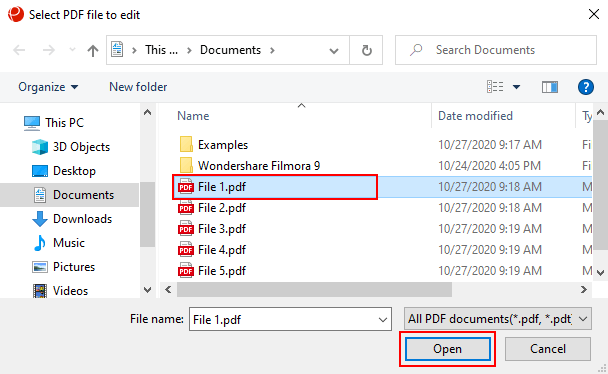This screenshot has width=608, height=374.
Task: Open File name dropdown arrow
Action: [x=383, y=320]
